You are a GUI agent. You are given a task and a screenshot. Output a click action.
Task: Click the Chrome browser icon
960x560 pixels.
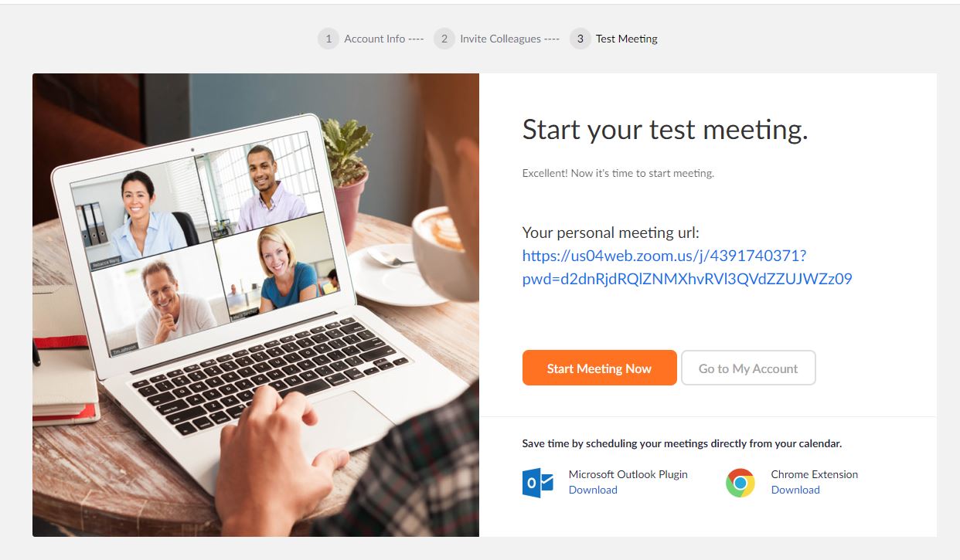[x=740, y=483]
